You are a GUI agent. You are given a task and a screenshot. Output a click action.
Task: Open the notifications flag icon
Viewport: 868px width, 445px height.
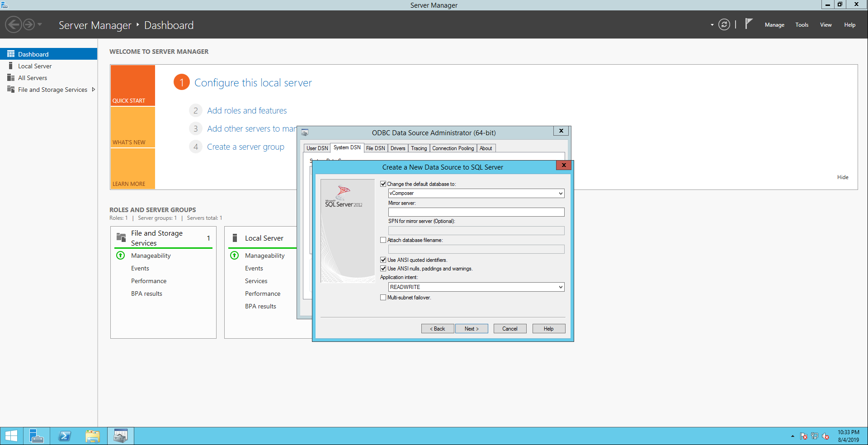pyautogui.click(x=749, y=24)
